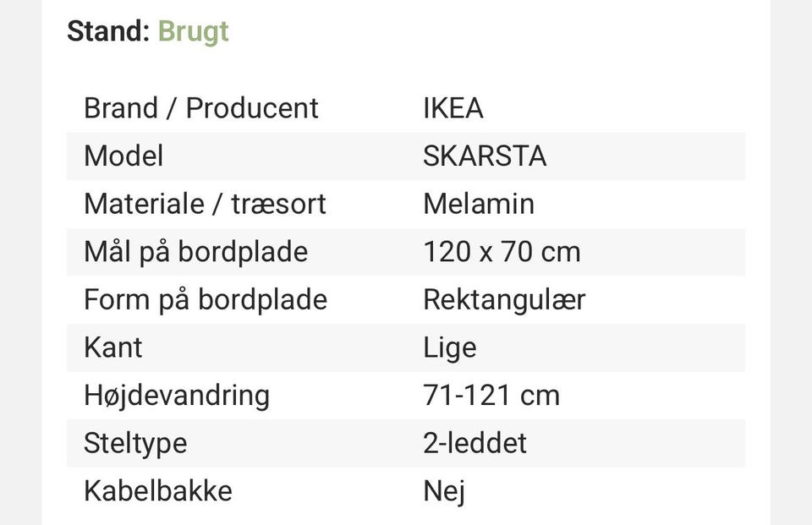Click the 'Model' row label
The width and height of the screenshot is (812, 525).
[x=123, y=156]
